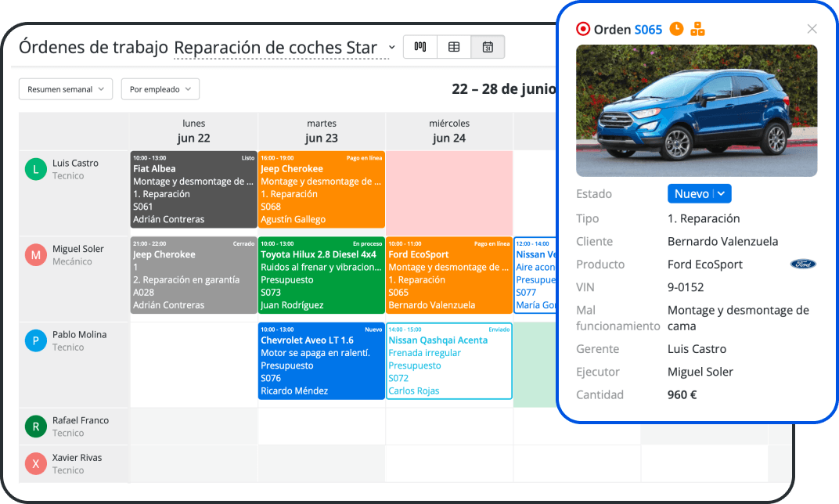Open the Jeep Cherokee order S068 card
This screenshot has width=839, height=504.
pos(321,189)
